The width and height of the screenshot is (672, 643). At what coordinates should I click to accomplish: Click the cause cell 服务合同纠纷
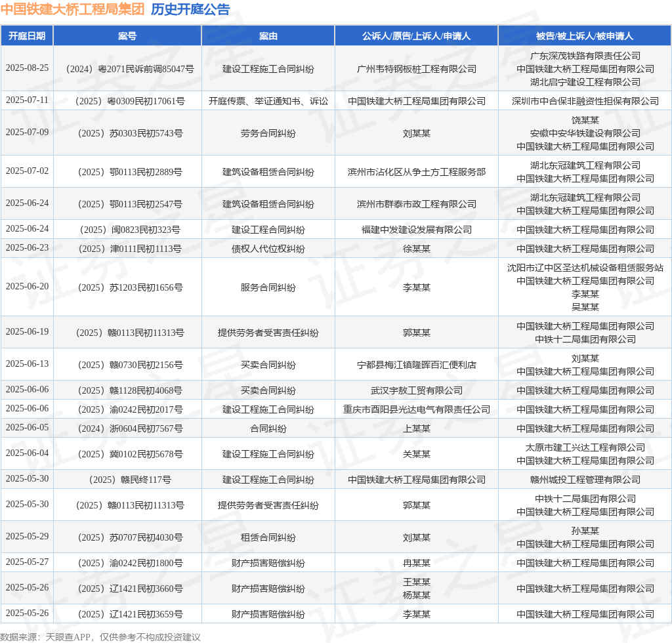click(x=268, y=287)
